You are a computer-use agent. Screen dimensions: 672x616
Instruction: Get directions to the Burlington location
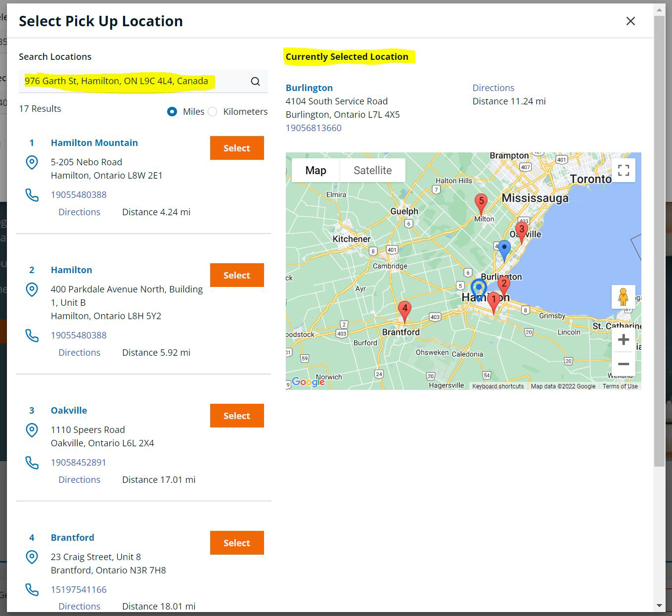coord(493,88)
